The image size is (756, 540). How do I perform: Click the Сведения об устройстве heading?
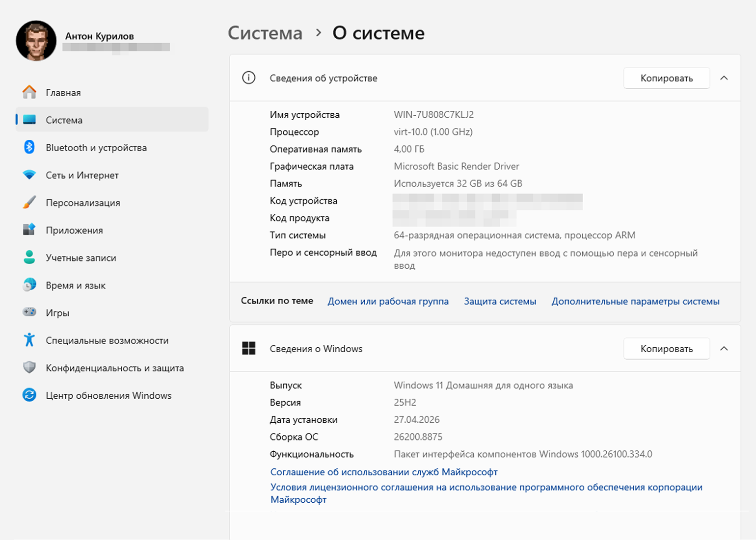[324, 78]
